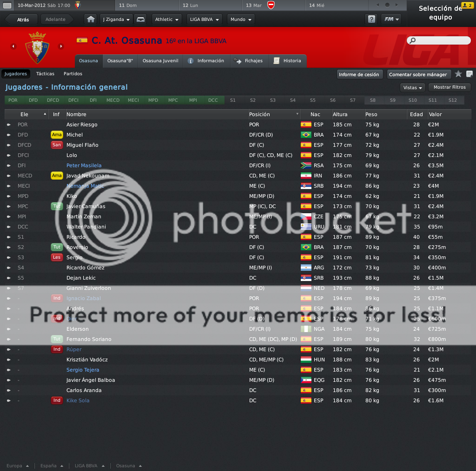Open the Vistas dropdown
The image size is (476, 471).
pos(413,87)
